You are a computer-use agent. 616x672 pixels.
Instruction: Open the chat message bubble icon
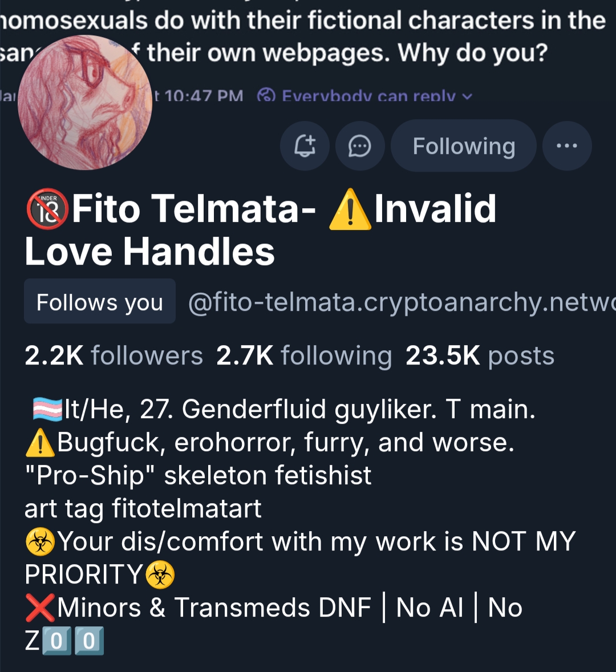(x=359, y=145)
